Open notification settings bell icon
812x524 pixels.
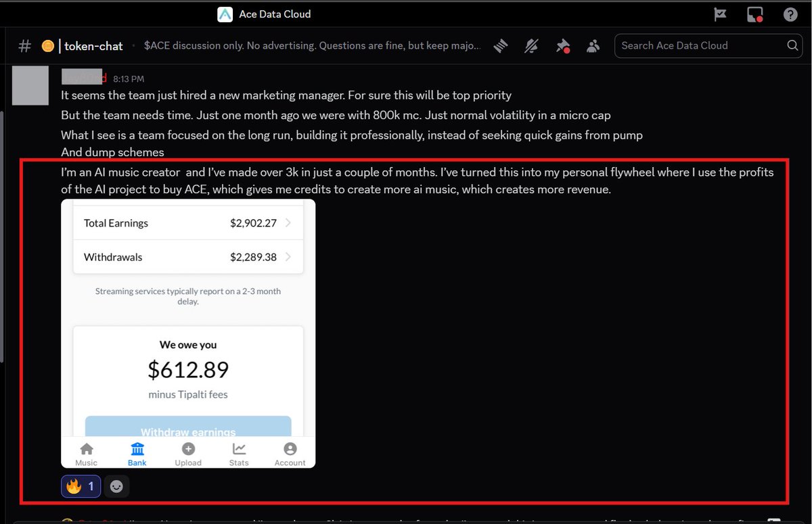coord(532,45)
